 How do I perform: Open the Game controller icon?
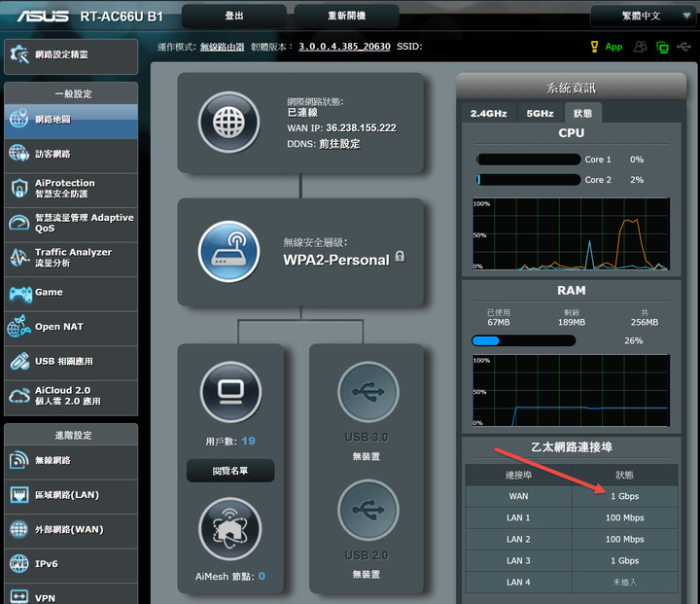tap(20, 295)
